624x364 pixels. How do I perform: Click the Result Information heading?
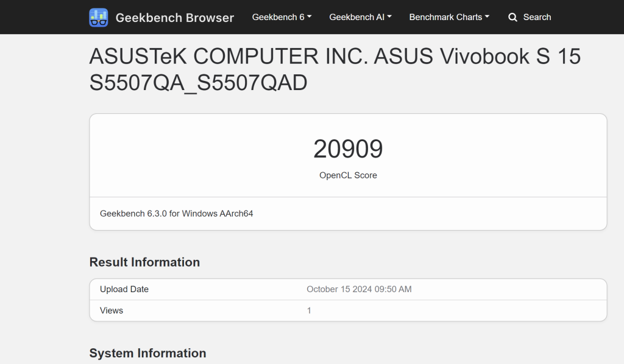click(x=144, y=262)
